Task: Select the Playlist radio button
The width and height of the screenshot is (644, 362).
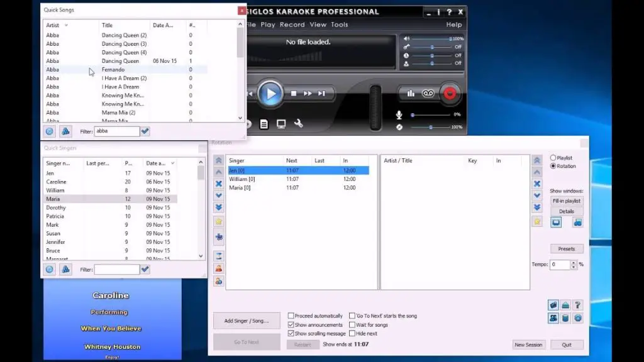Action: [x=553, y=158]
